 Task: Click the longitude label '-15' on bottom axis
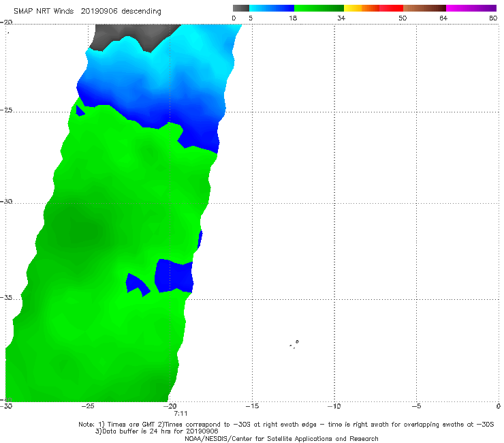[x=252, y=406]
